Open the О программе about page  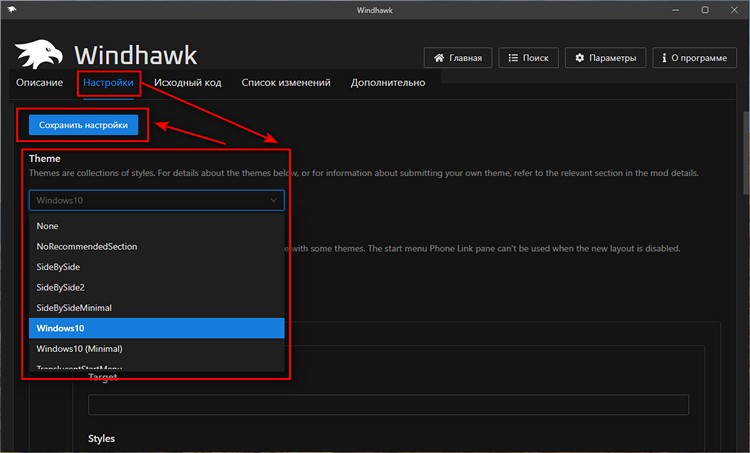pyautogui.click(x=695, y=58)
